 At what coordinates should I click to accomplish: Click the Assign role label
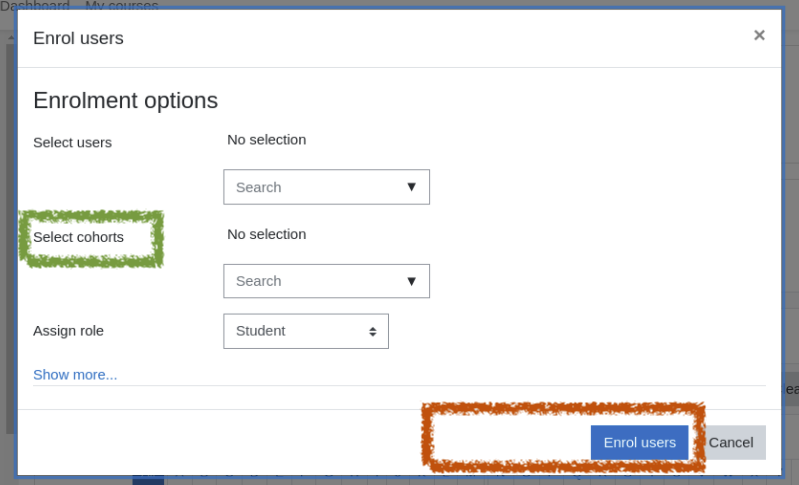pos(68,331)
